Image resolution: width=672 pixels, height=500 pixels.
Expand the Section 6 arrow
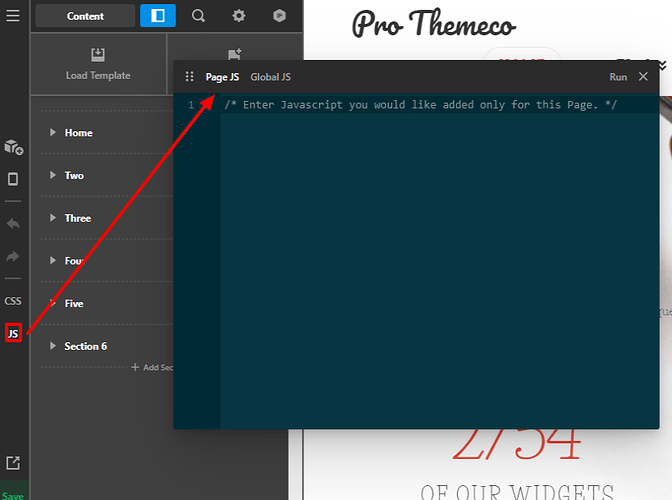(52, 346)
